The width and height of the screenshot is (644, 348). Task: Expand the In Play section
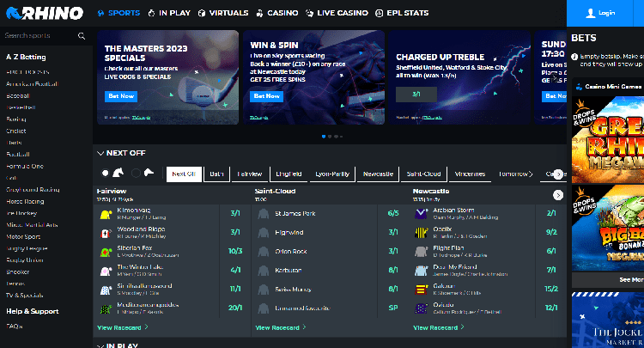click(x=101, y=345)
